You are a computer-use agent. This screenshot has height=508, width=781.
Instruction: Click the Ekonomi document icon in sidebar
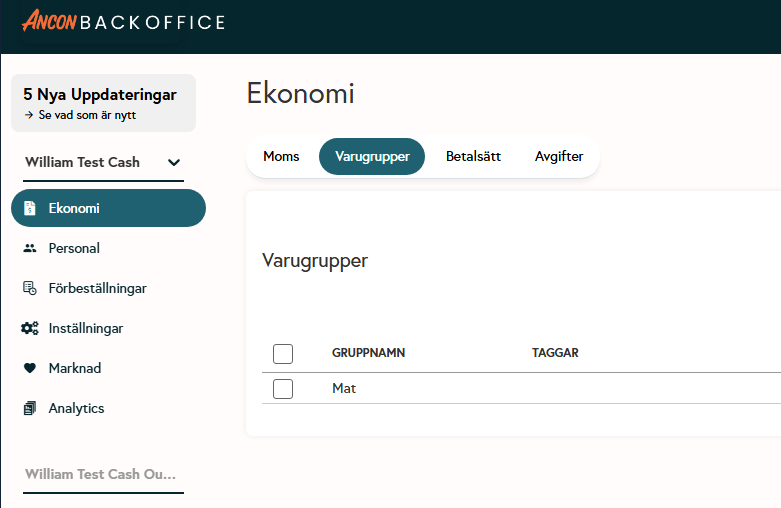click(30, 208)
